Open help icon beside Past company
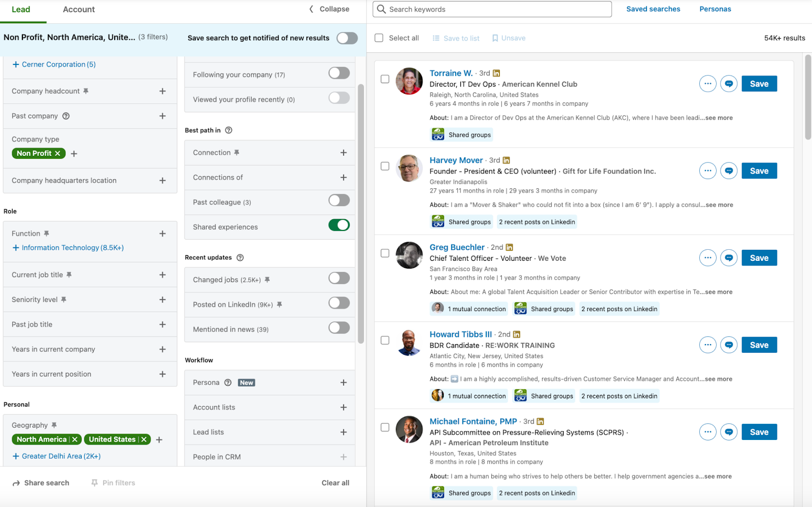The height and width of the screenshot is (507, 812). point(66,116)
